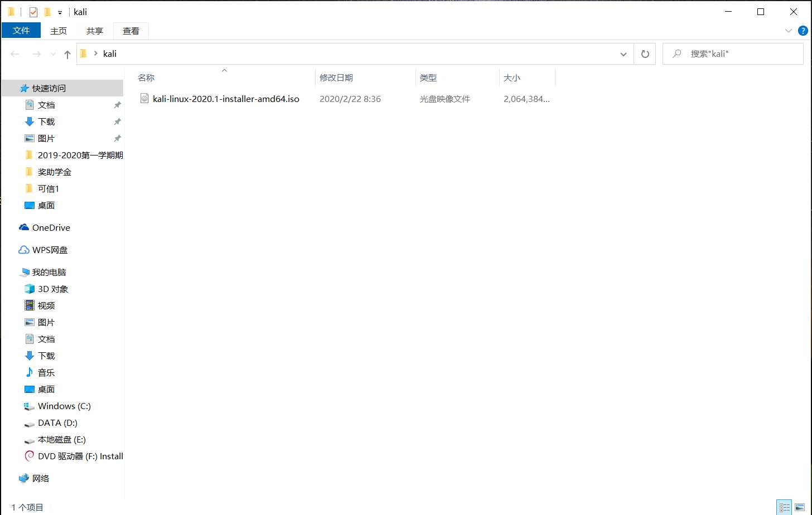Switch to the 主页 ribbon tab
The image size is (812, 515).
point(59,31)
